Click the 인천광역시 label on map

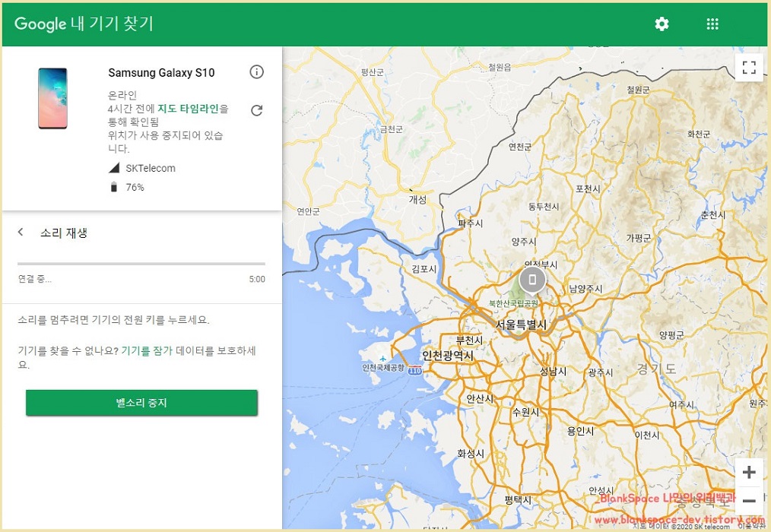click(x=447, y=356)
